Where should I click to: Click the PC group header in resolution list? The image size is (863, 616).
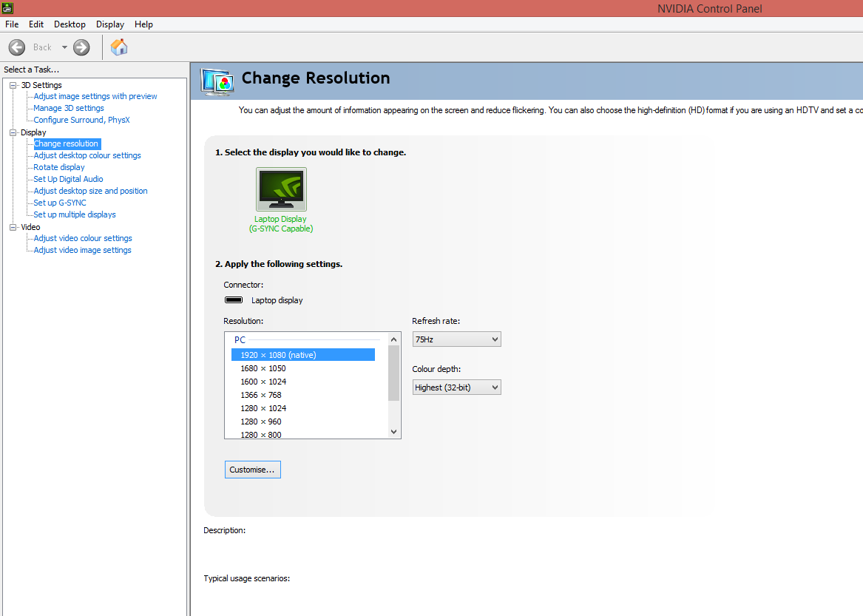pos(240,340)
